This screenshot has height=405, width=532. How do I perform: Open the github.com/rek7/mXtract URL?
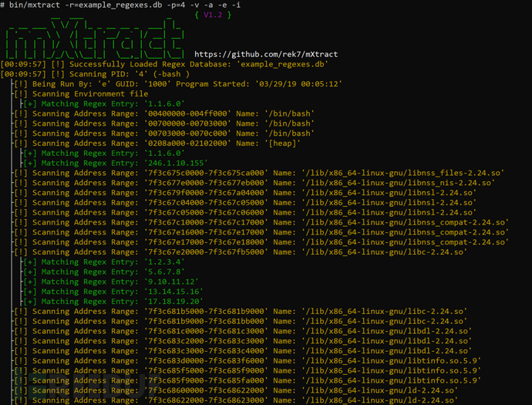tap(266, 54)
